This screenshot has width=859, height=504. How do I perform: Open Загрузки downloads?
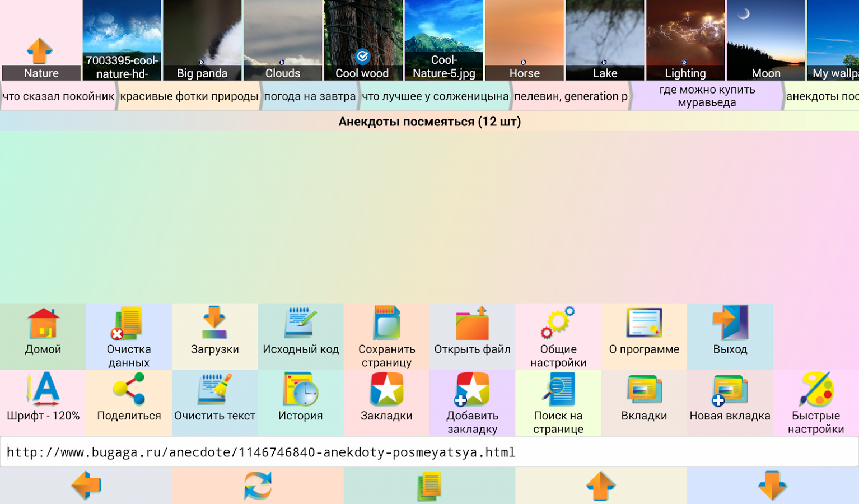pos(214,336)
